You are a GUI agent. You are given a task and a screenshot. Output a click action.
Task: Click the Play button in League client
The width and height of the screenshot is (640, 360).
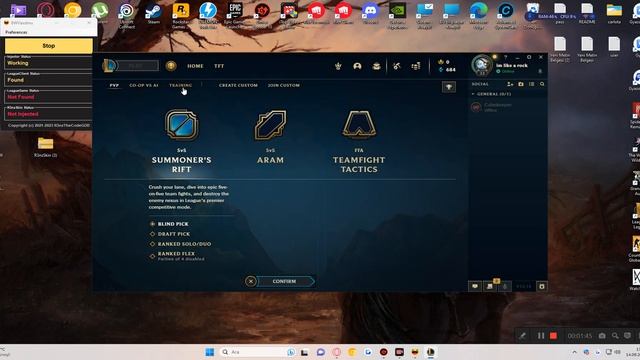click(138, 66)
